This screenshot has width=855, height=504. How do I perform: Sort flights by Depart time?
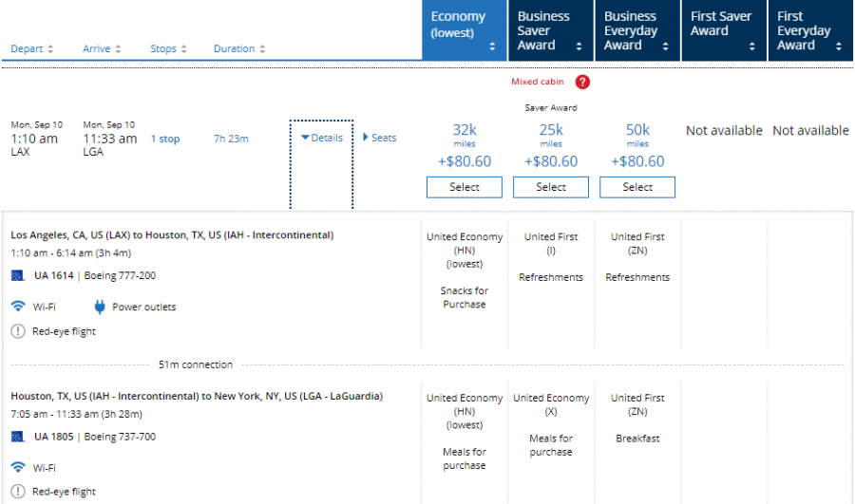[x=32, y=48]
